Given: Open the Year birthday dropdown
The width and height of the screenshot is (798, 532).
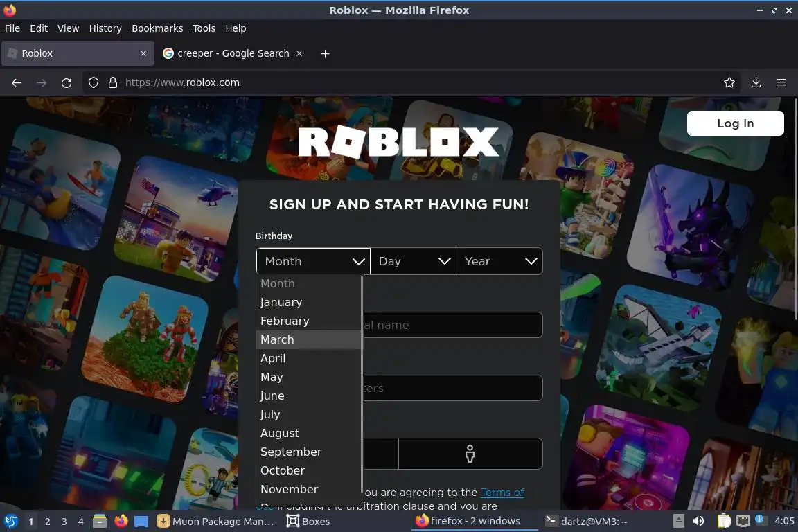Looking at the screenshot, I should pyautogui.click(x=499, y=261).
